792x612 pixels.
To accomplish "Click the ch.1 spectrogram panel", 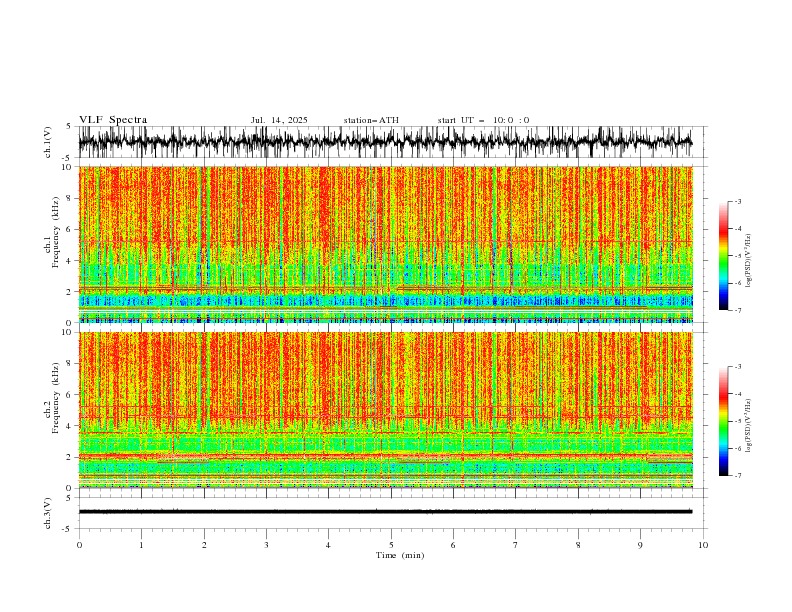I will point(386,244).
